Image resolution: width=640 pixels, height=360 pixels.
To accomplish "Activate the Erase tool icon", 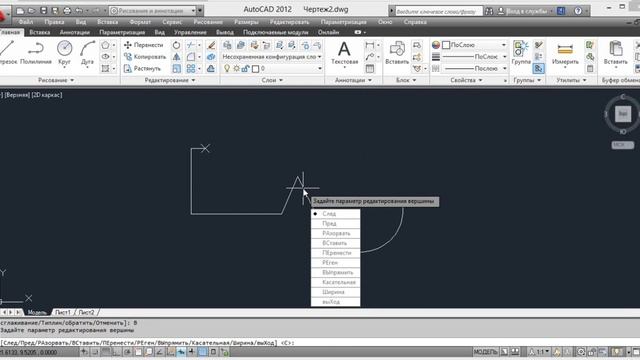I will [211, 45].
